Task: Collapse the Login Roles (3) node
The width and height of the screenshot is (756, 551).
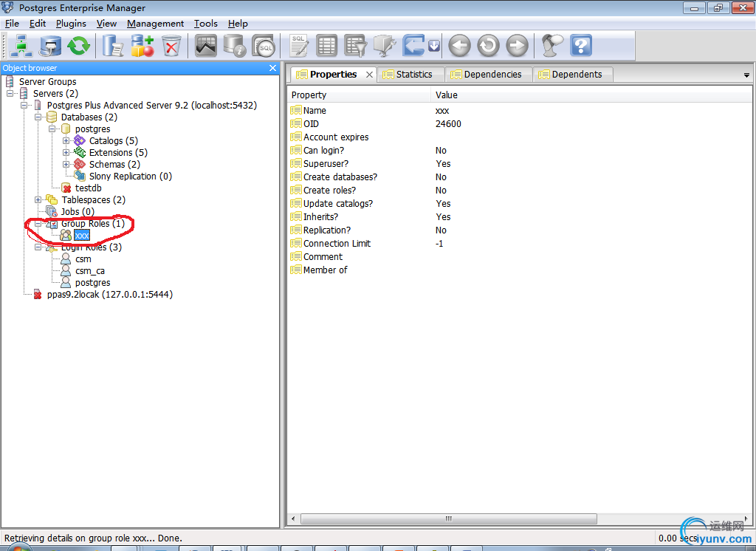Action: 38,247
